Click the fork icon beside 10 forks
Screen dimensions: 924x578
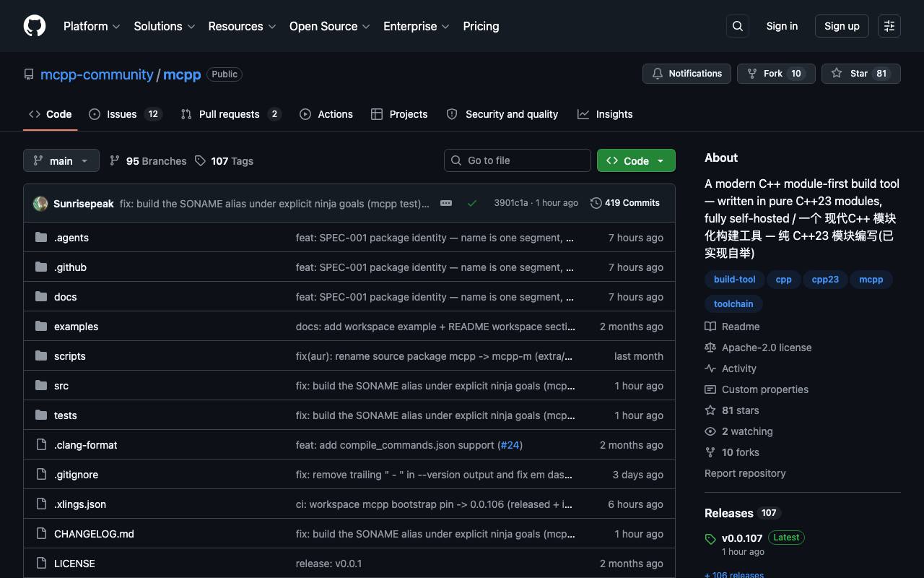pos(710,452)
